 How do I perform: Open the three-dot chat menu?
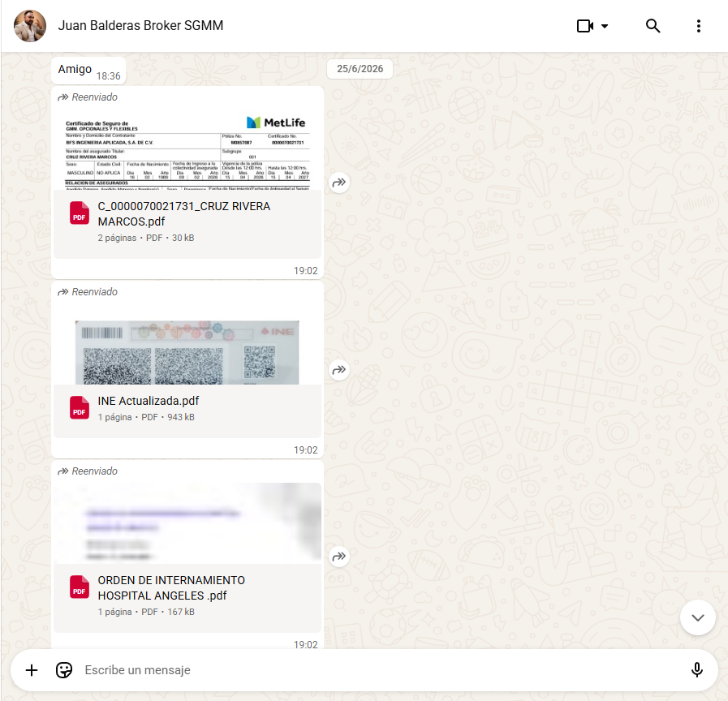(x=698, y=26)
